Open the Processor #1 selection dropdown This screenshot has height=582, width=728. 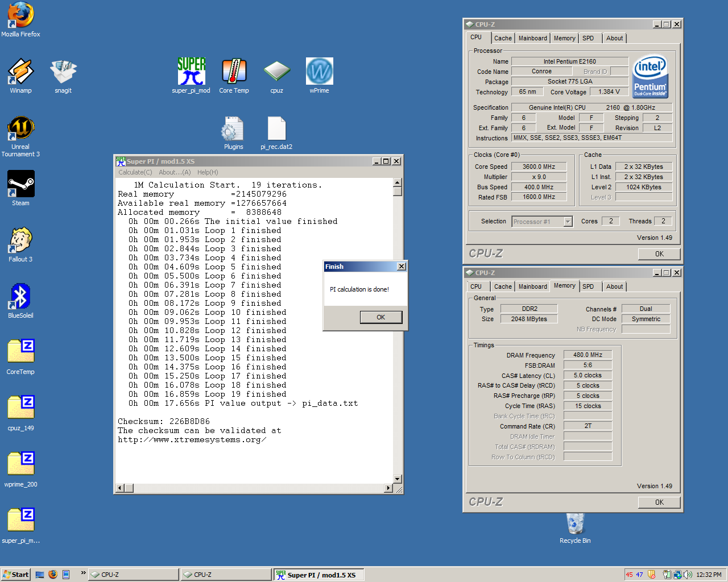click(x=542, y=222)
